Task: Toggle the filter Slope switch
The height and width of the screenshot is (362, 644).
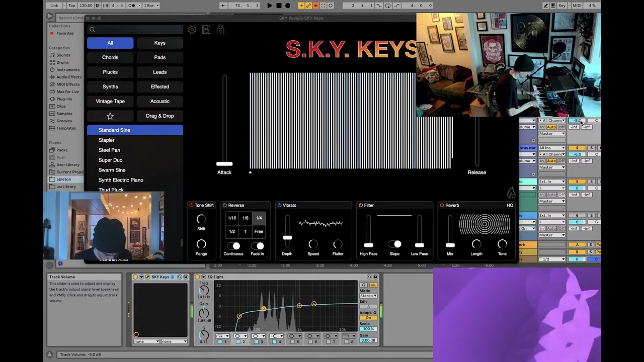Action: pyautogui.click(x=394, y=244)
